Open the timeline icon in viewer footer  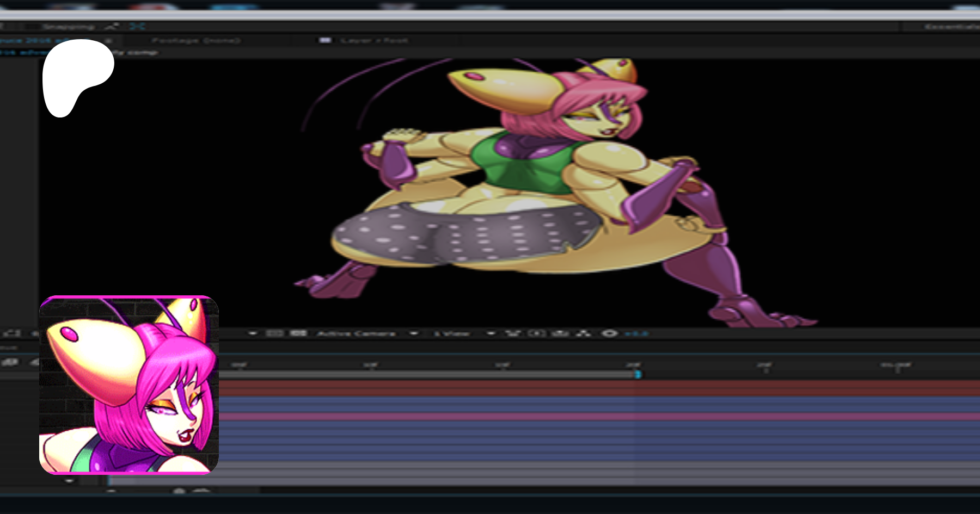(560, 333)
